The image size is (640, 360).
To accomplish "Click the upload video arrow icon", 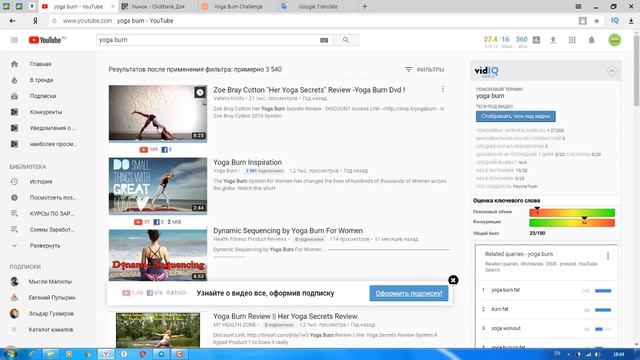I will (x=553, y=40).
